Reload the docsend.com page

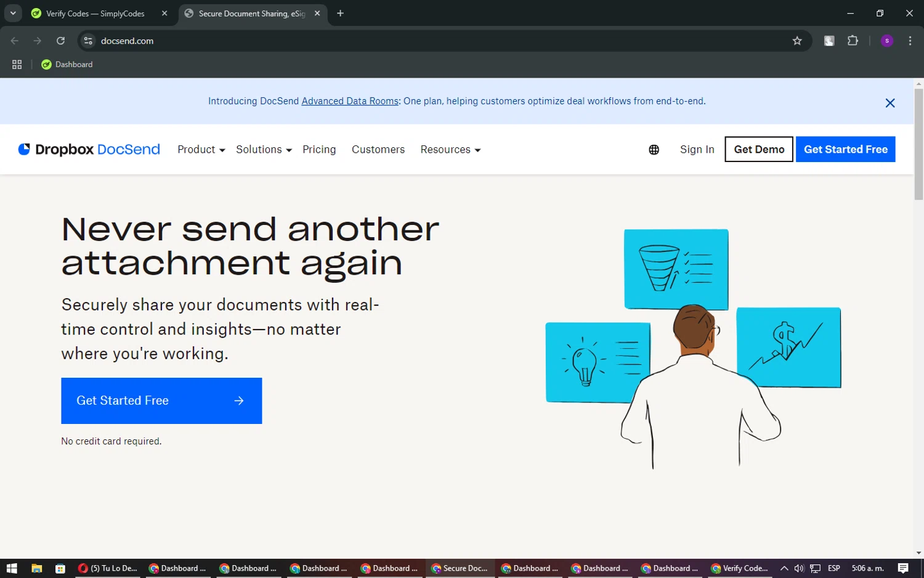(60, 41)
